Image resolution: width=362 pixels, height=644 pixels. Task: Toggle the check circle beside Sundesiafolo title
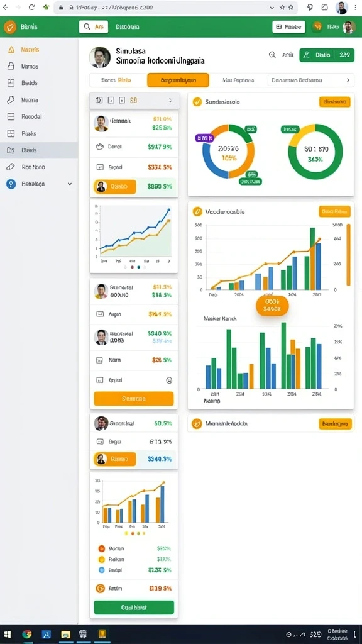coord(197,101)
